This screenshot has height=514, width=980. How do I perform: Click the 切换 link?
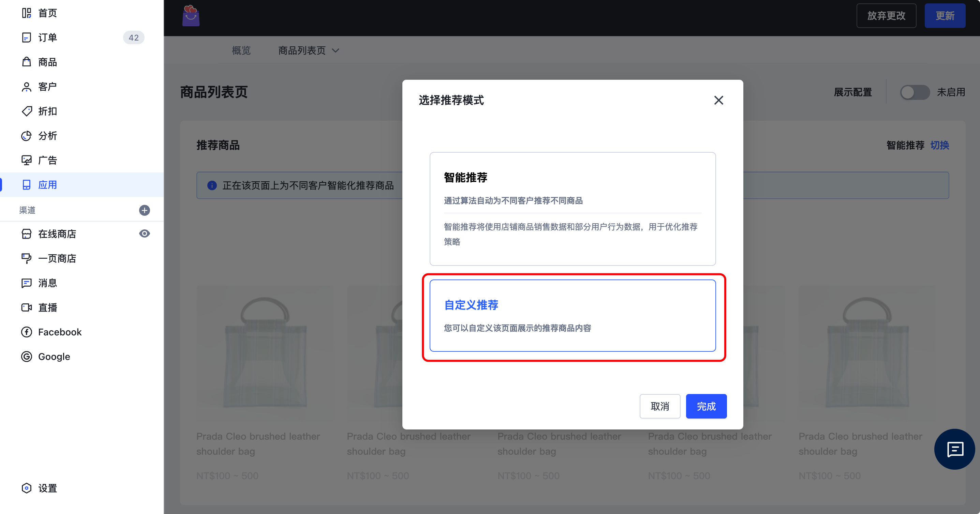pyautogui.click(x=939, y=145)
